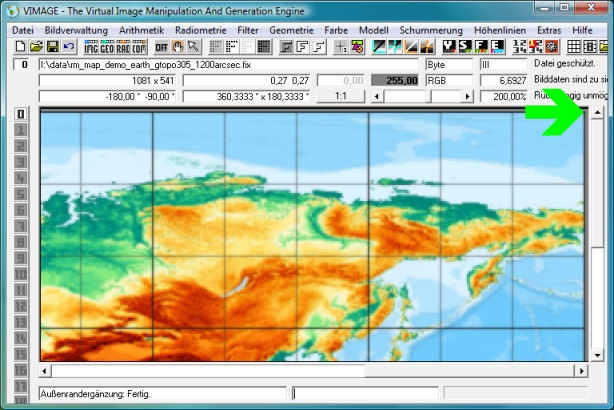Click the vertical scrollbar down arrow
Viewport: 614px width, 410px height.
pyautogui.click(x=596, y=355)
